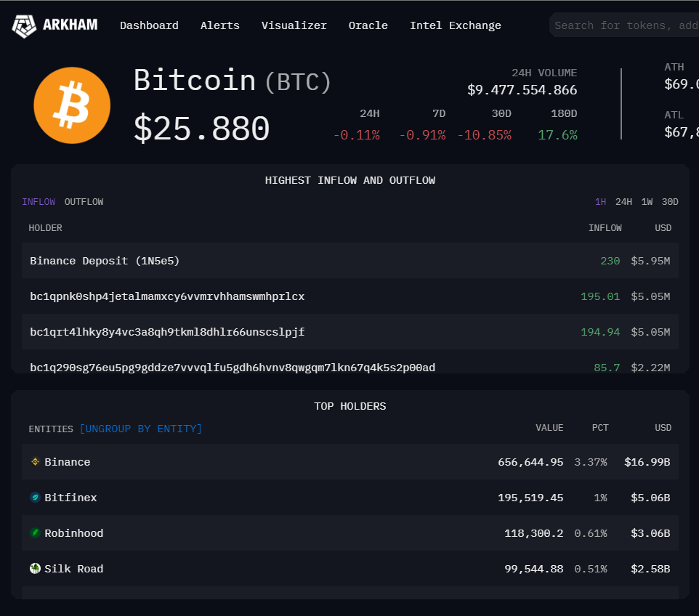
Task: Click the Bitfinex entity icon
Action: coord(35,497)
